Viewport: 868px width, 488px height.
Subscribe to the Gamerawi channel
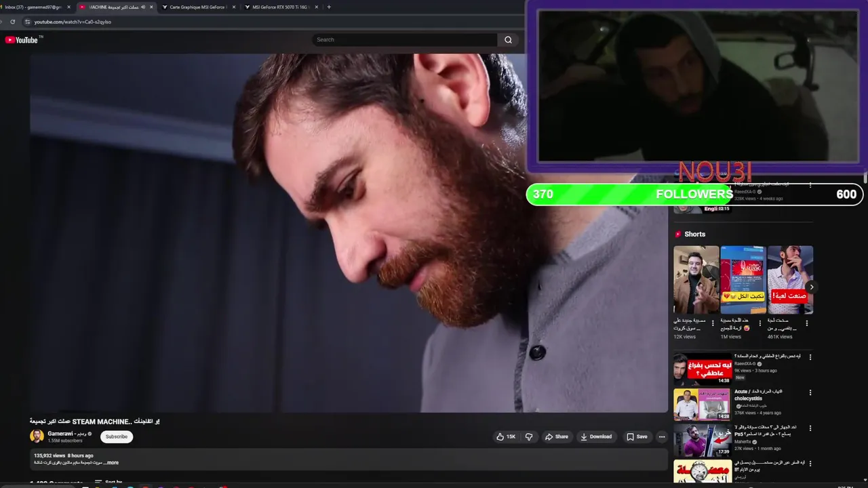(117, 436)
